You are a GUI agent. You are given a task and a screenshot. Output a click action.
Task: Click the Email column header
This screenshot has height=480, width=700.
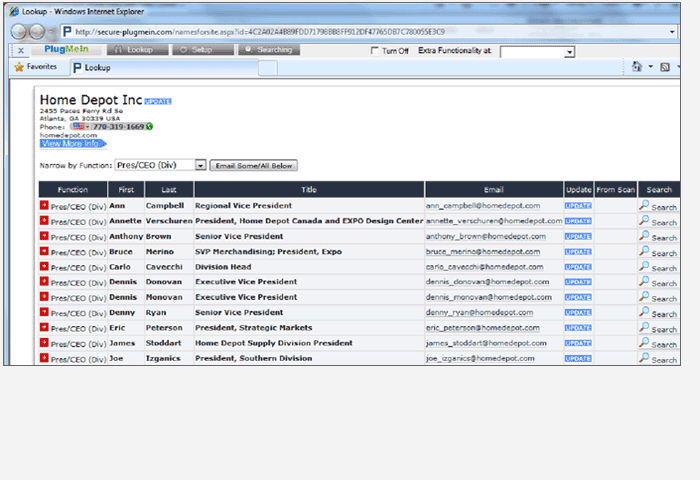point(494,189)
